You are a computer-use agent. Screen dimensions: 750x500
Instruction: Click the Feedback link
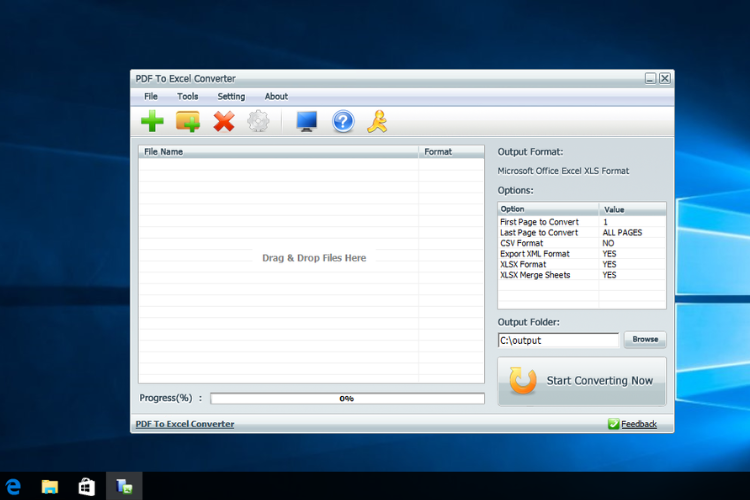click(x=639, y=424)
